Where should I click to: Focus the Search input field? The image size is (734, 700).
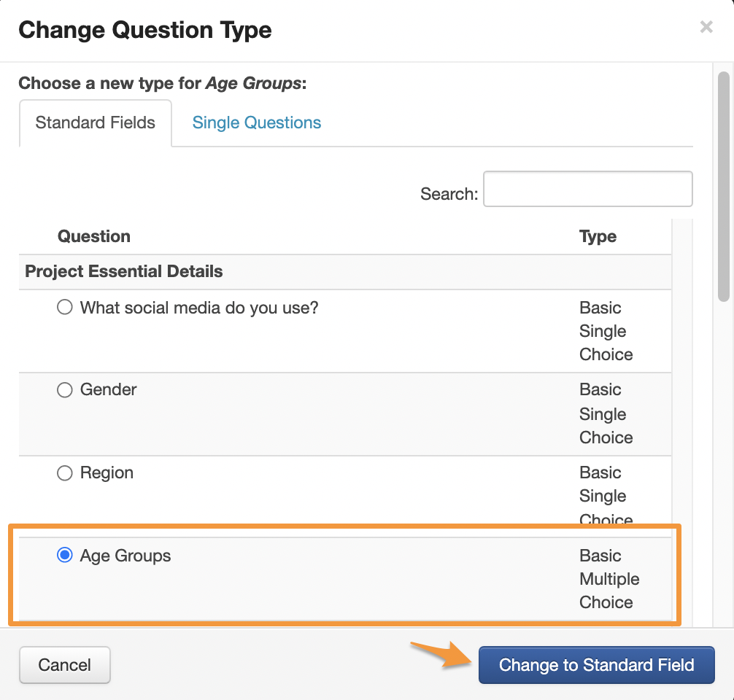587,190
